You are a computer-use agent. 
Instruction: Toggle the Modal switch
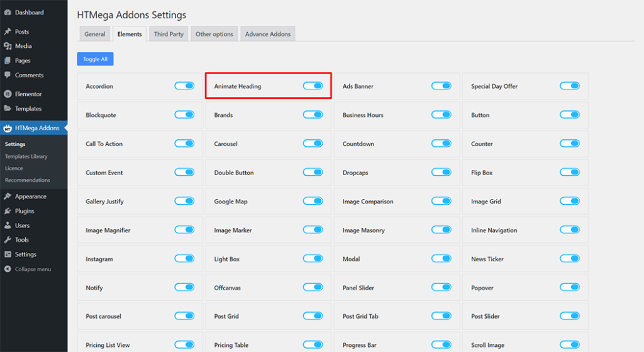441,259
